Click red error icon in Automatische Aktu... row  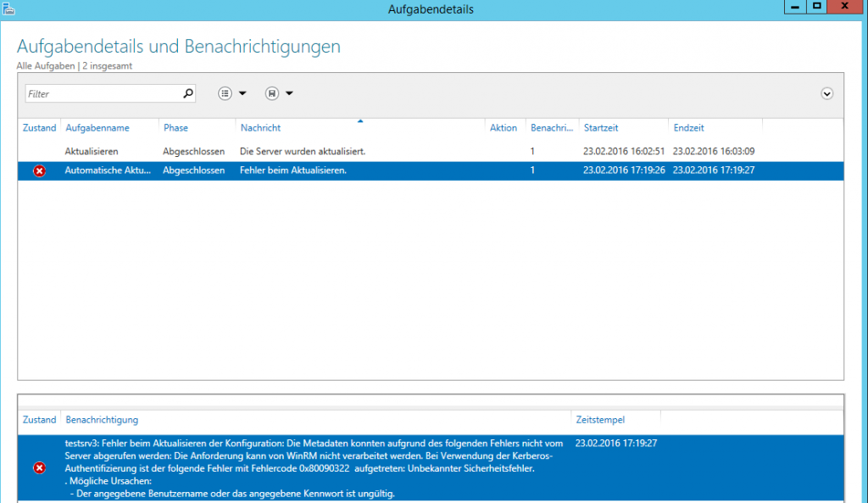[x=39, y=170]
